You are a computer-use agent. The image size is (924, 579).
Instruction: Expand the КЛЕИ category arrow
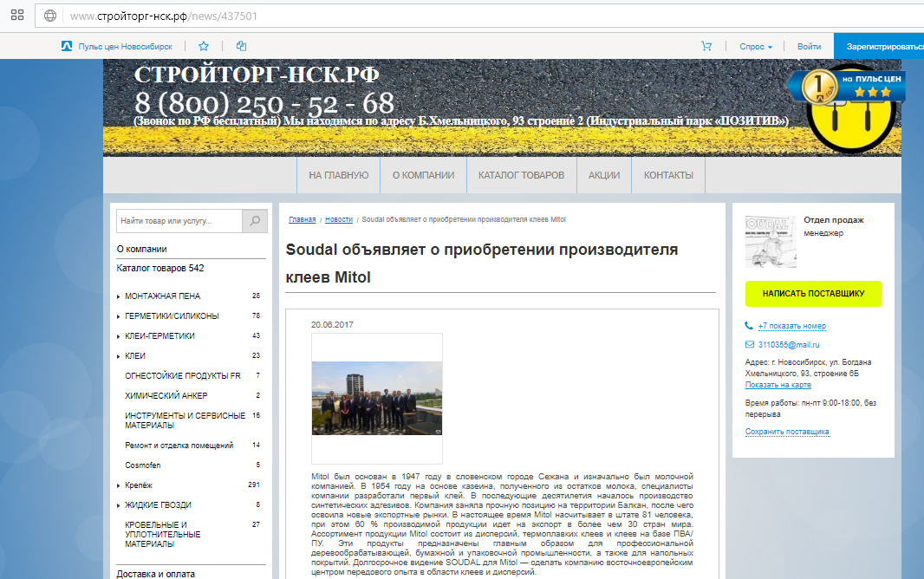(119, 356)
